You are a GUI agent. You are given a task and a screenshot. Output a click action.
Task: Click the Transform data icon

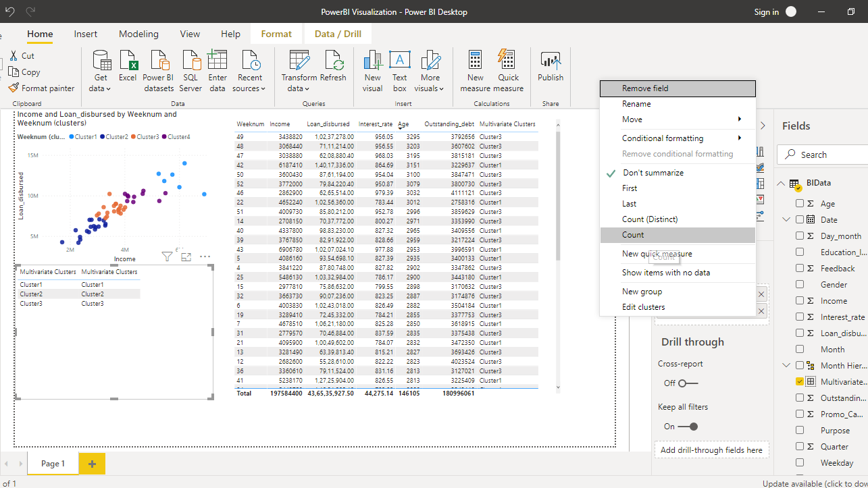[x=299, y=60]
